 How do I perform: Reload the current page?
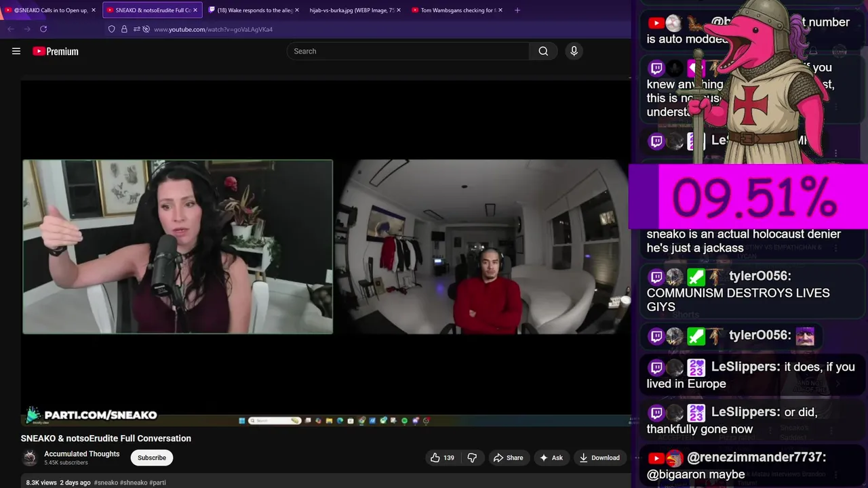click(43, 29)
